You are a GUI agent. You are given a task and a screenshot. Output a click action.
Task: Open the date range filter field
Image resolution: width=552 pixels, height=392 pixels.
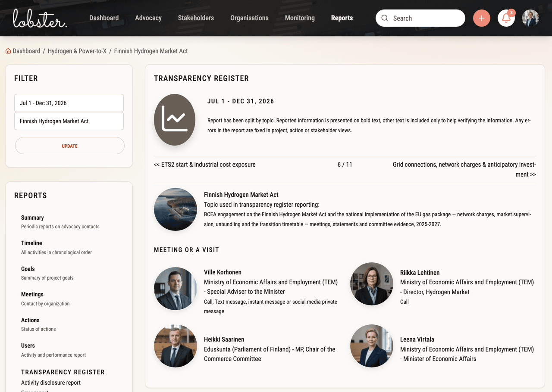click(x=69, y=103)
